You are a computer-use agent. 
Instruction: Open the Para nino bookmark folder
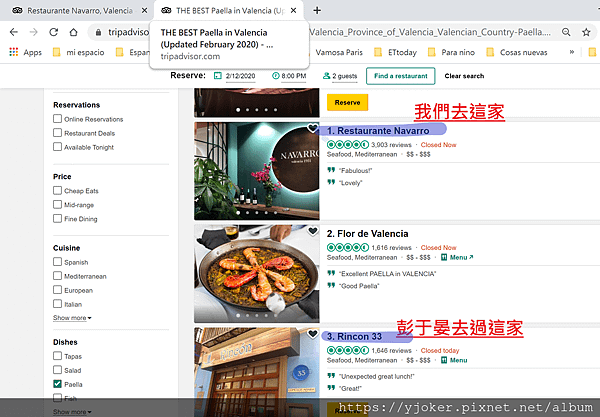coord(452,52)
